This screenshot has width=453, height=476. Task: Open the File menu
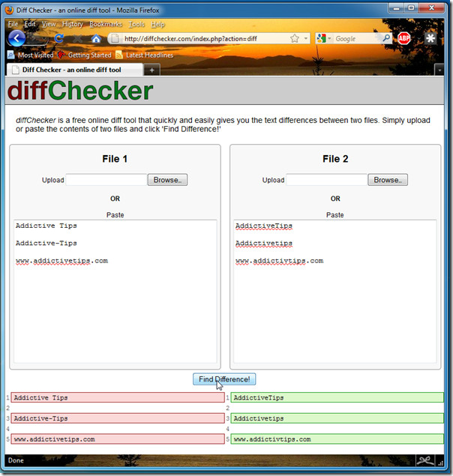tap(13, 24)
